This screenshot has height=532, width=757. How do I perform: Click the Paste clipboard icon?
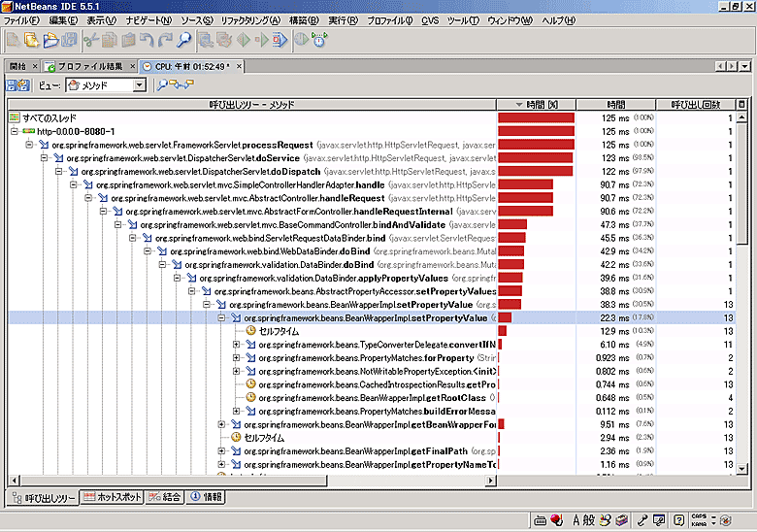(128, 40)
